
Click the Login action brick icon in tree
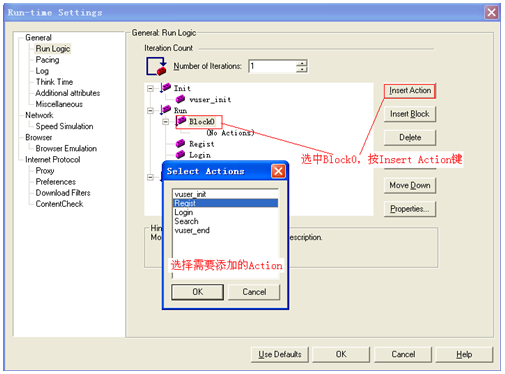pyautogui.click(x=180, y=155)
